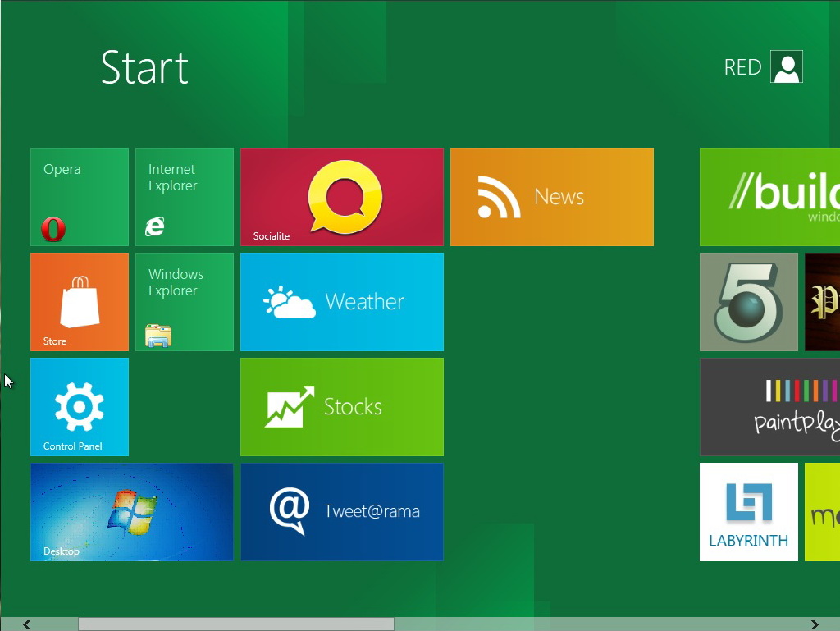Launch the Tweet@rama tile

point(342,512)
